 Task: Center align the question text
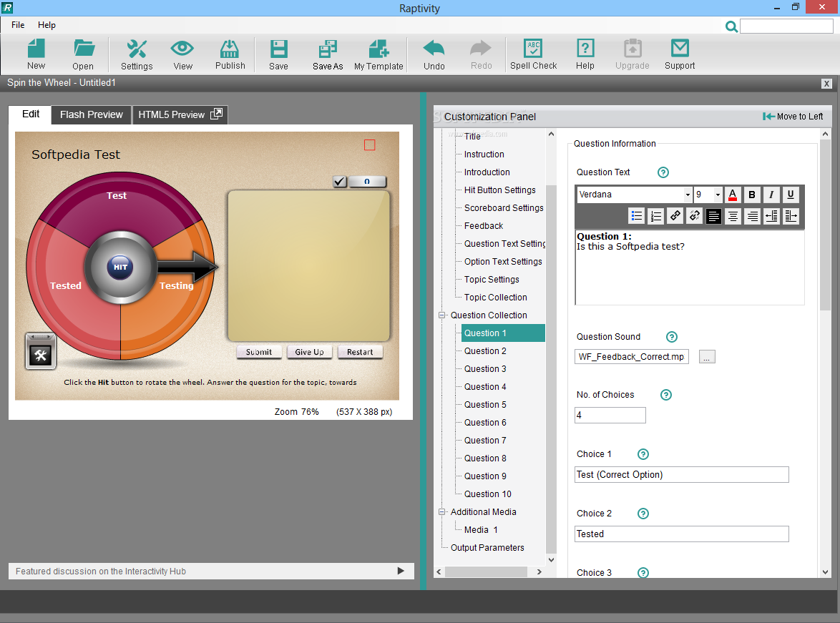(x=733, y=216)
